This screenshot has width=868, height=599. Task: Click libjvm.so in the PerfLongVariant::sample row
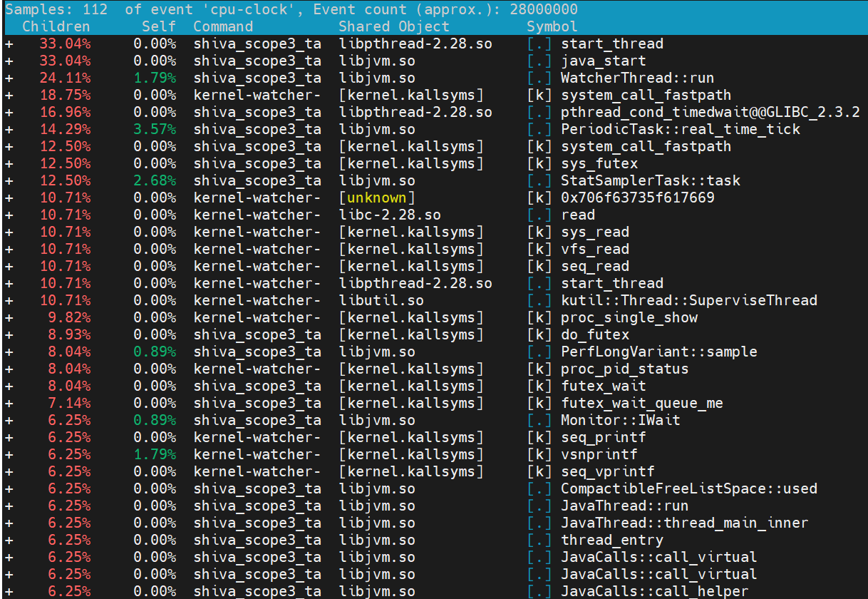pos(377,352)
